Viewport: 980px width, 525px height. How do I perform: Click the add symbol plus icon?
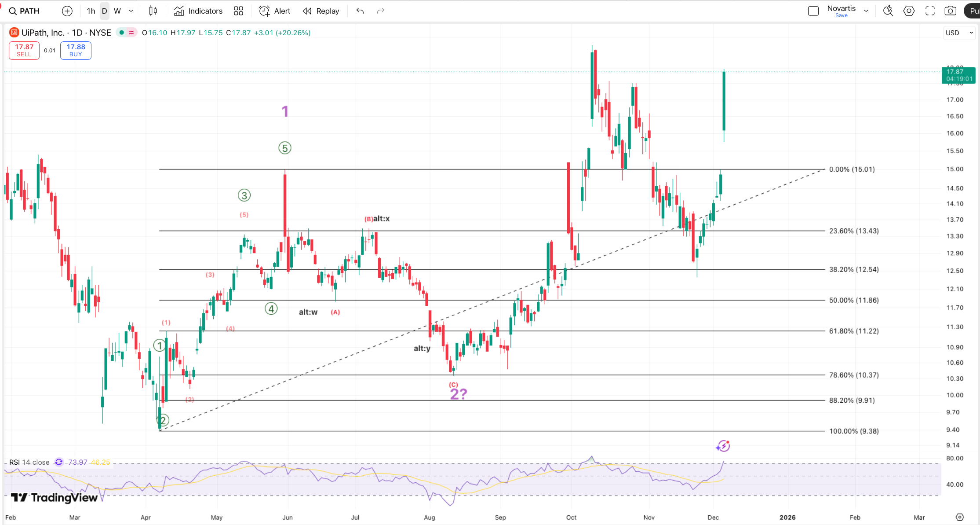(67, 11)
